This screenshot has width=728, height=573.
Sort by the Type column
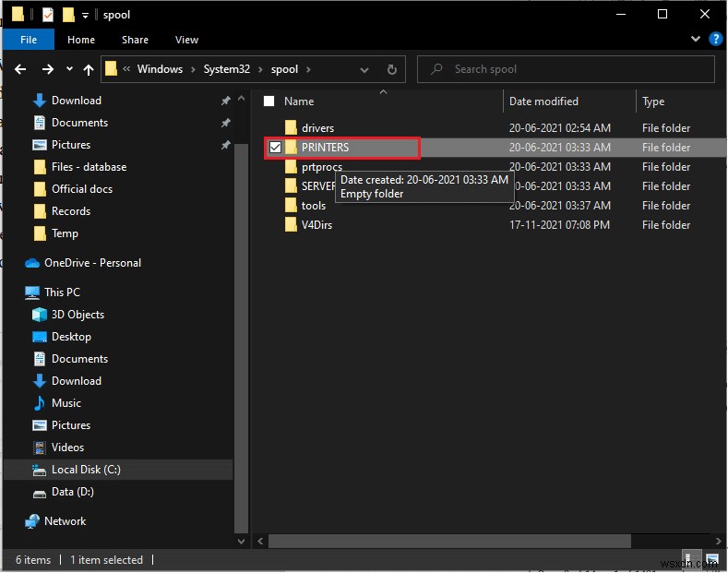pos(652,101)
